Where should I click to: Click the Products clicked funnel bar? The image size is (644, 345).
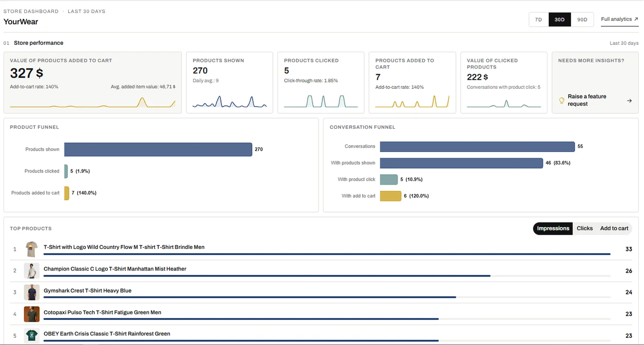66,171
